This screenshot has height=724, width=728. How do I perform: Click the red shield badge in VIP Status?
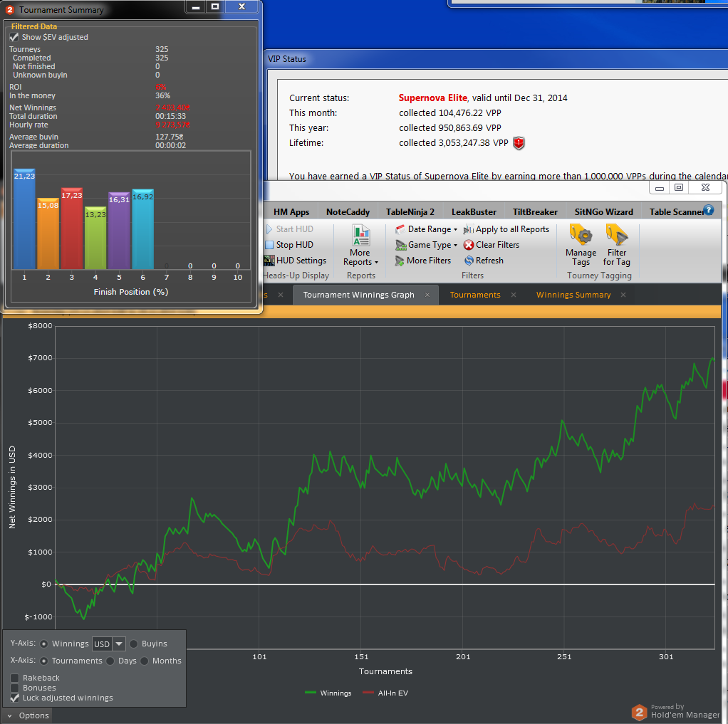(x=519, y=143)
